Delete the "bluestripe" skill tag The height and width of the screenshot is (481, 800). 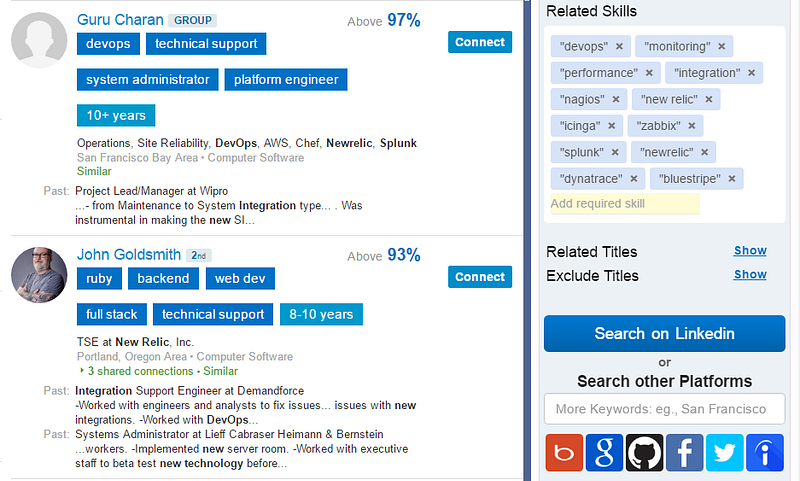click(x=732, y=179)
